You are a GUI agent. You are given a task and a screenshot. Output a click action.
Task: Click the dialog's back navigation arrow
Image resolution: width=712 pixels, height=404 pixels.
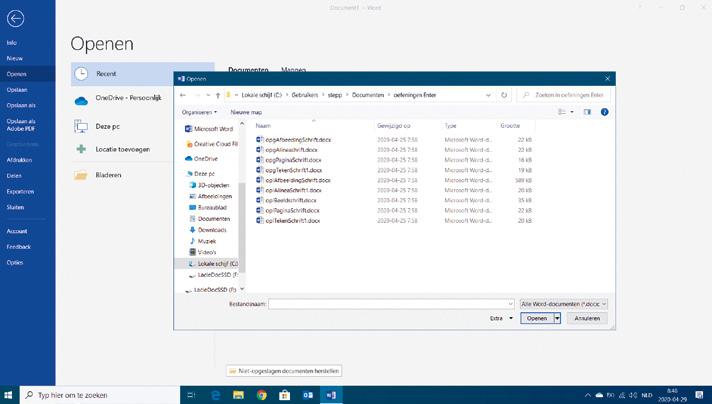[x=183, y=95]
